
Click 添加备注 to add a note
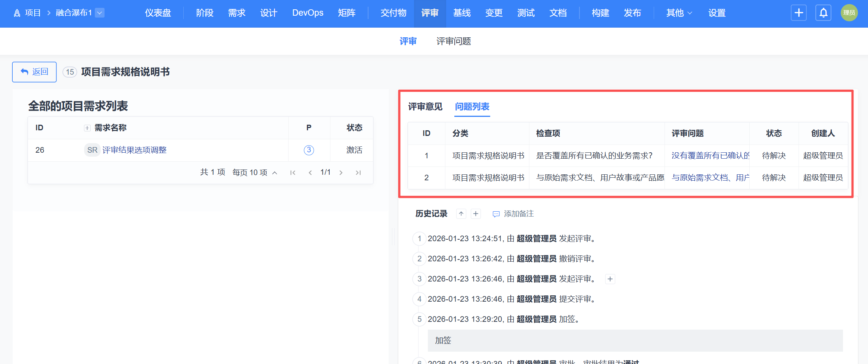click(513, 214)
